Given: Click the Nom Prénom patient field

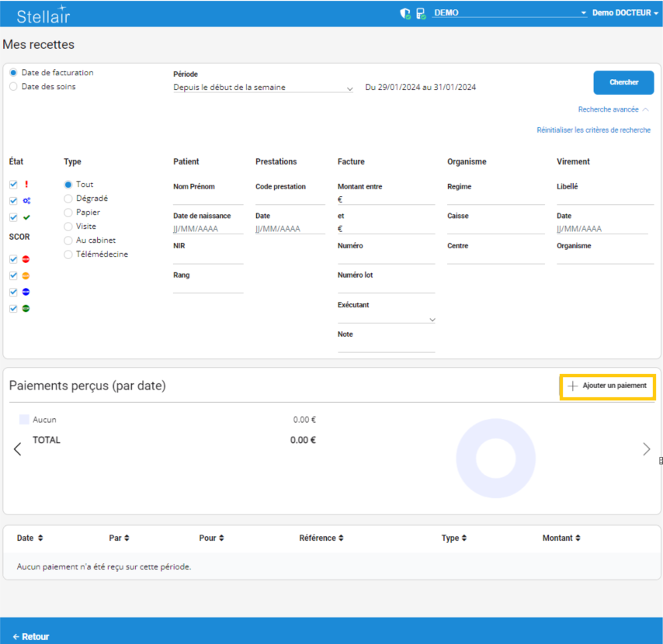Looking at the screenshot, I should [x=208, y=199].
